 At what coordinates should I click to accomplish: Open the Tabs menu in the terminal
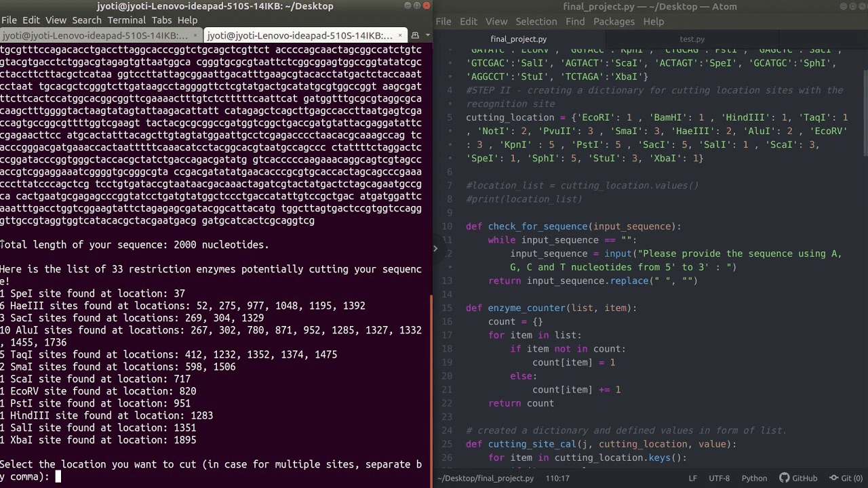162,20
